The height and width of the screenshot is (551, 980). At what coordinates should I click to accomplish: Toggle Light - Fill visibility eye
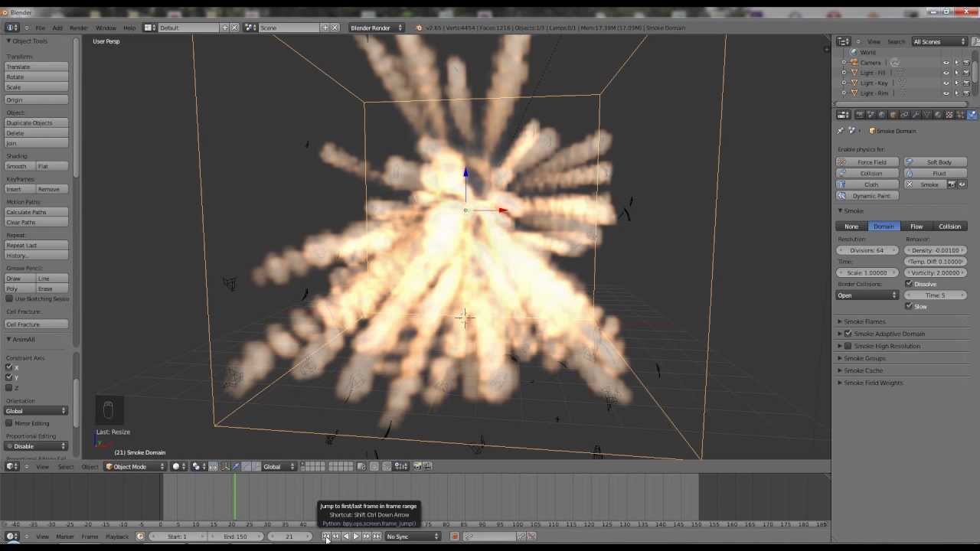(946, 73)
